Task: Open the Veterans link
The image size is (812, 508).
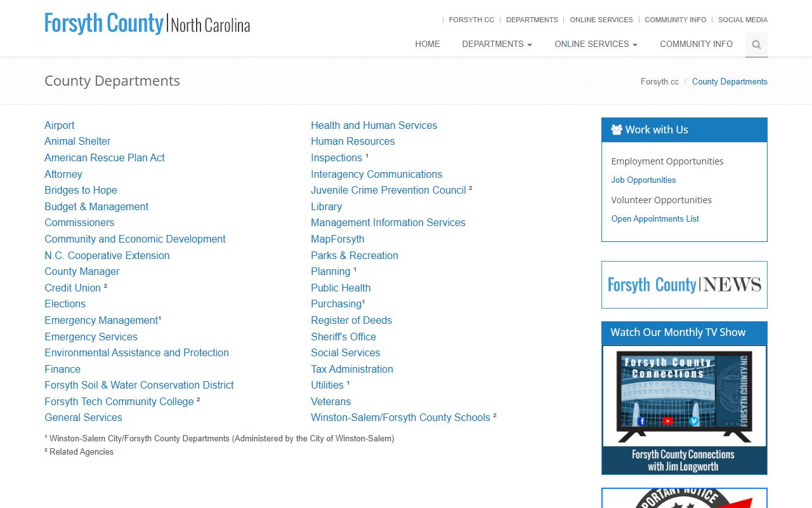Action: (331, 401)
